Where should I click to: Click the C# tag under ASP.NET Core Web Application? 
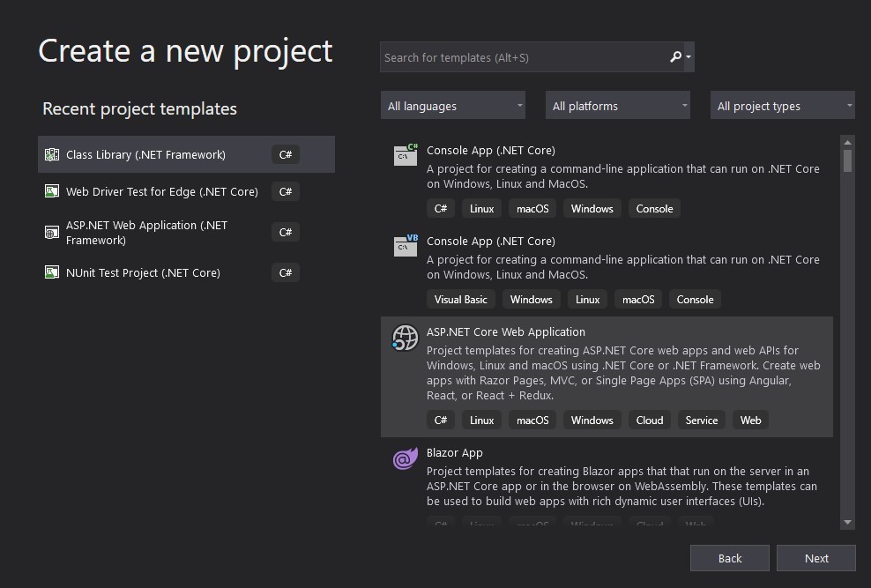tap(441, 421)
